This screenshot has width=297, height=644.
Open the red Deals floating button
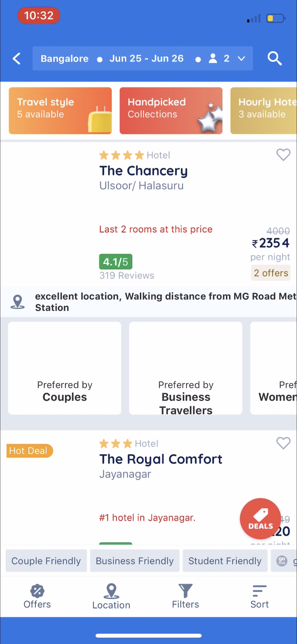coord(260,519)
